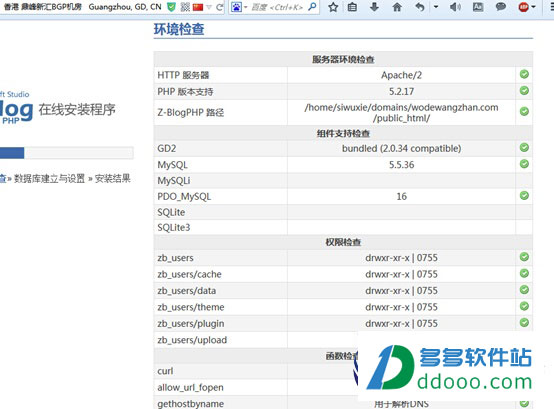
Task: Click the Adblock Plus ABP icon
Action: coord(523,7)
